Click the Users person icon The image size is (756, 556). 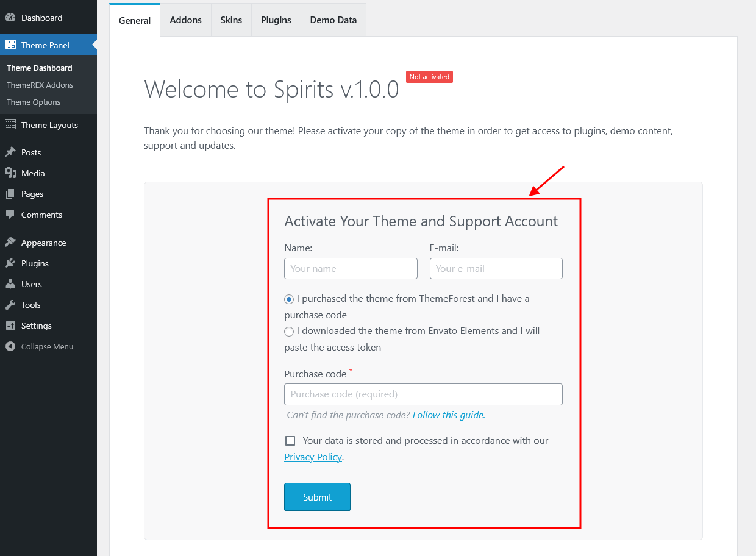pyautogui.click(x=10, y=284)
